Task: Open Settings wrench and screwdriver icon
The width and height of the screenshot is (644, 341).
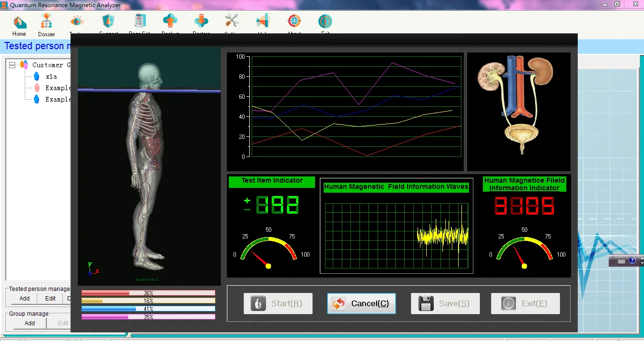Action: coord(232,22)
